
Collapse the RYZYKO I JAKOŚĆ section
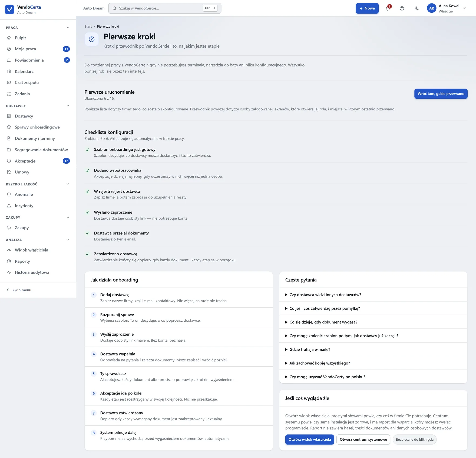(68, 184)
